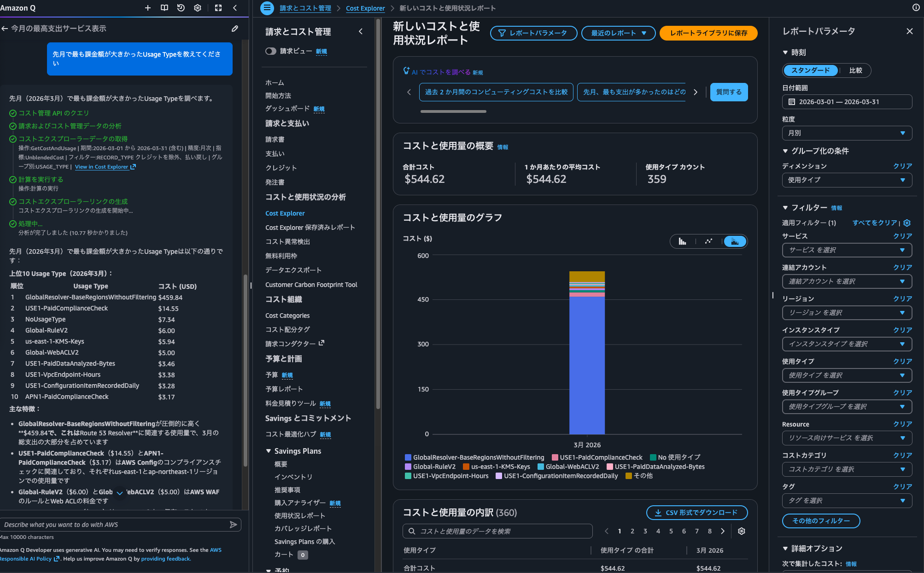
Task: Expand Amazon Q panel to full screen
Action: pos(217,8)
